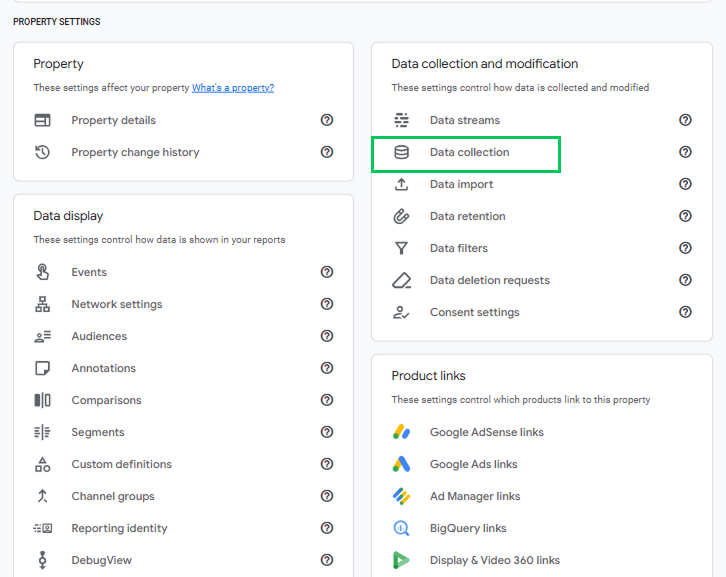Open help for Data retention
This screenshot has height=577, width=726.
point(685,216)
